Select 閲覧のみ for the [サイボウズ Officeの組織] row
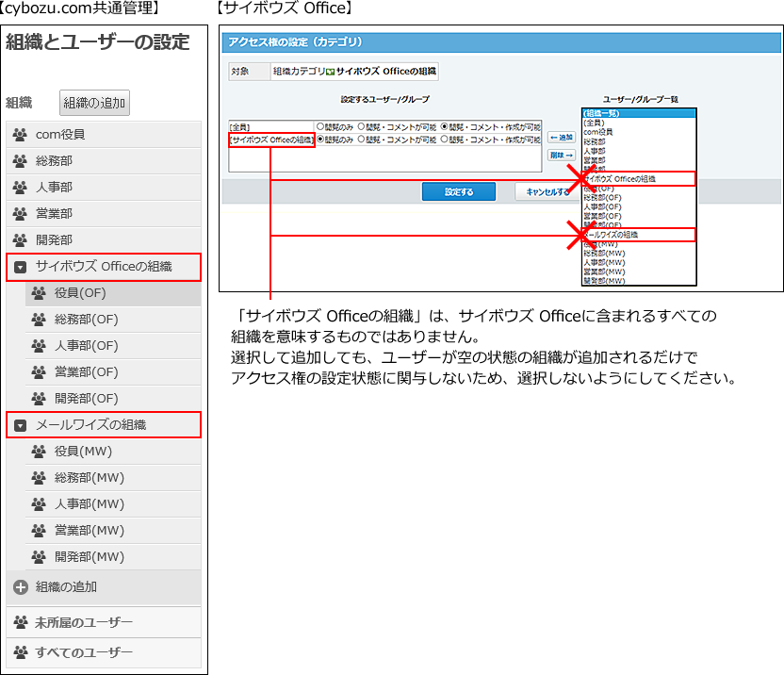Screen dimensions: 784x675 coord(320,140)
